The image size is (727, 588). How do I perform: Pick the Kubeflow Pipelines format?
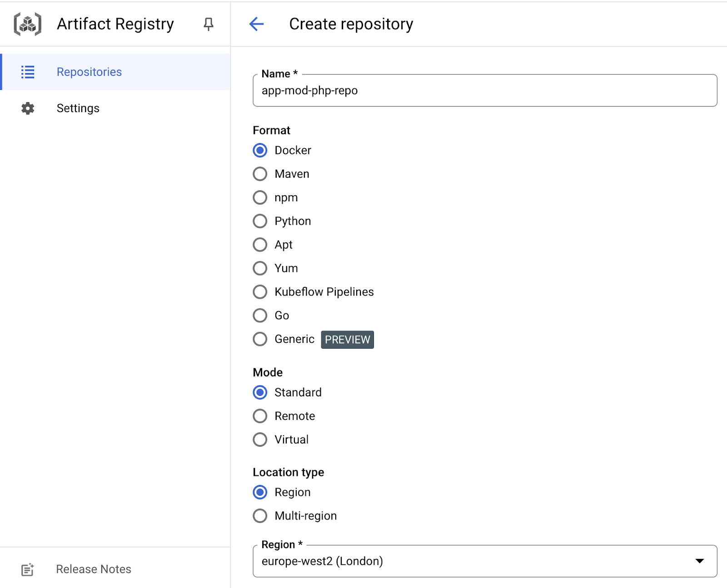[x=260, y=292]
